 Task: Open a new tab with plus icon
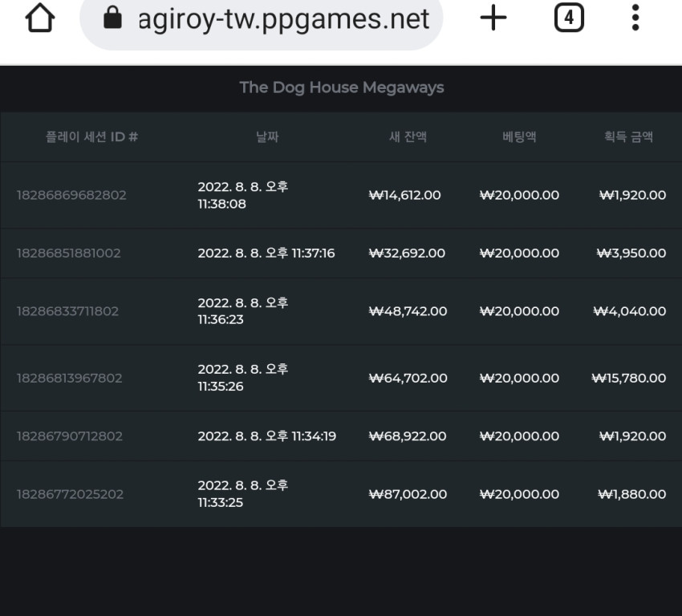pos(493,18)
